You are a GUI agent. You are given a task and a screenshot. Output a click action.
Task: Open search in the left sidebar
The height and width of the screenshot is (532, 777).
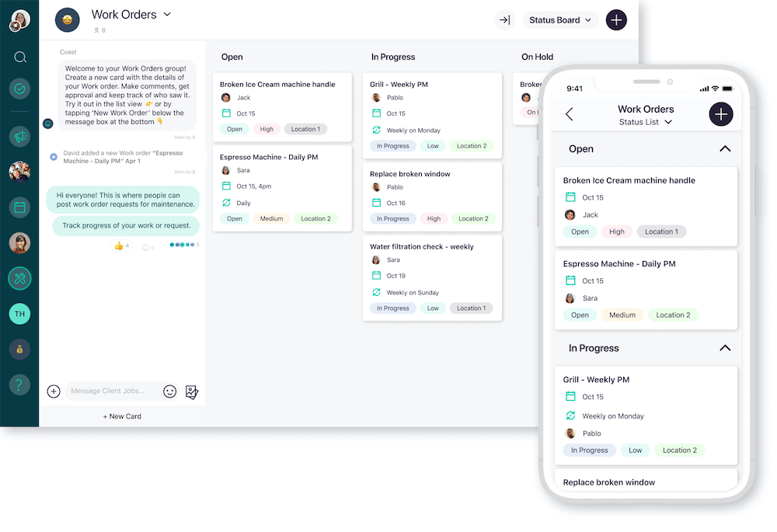[x=20, y=57]
